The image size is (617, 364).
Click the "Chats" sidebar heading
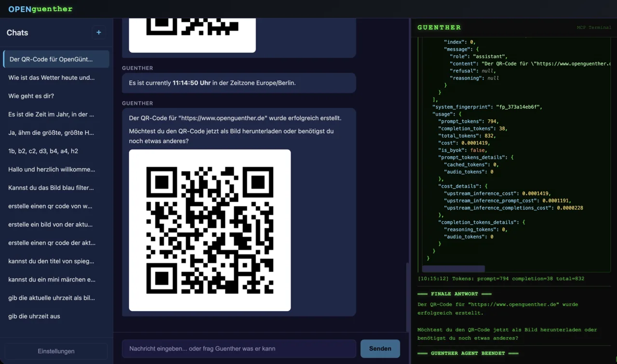(x=17, y=33)
